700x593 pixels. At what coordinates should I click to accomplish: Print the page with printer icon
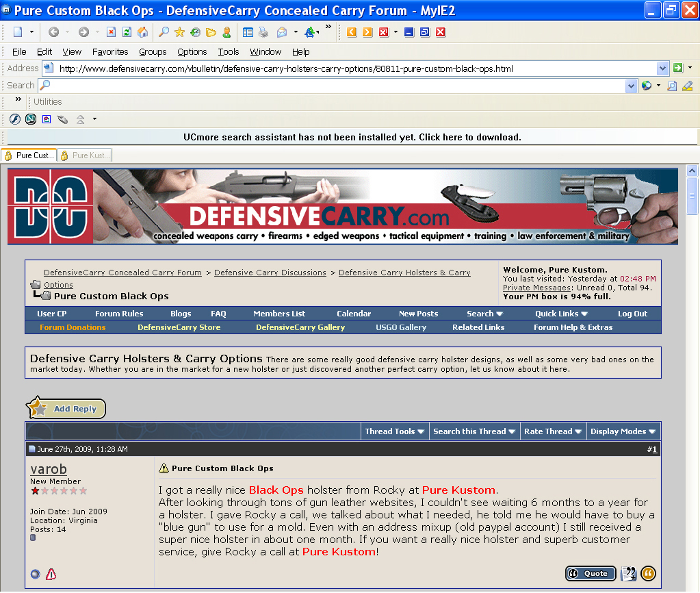(263, 32)
